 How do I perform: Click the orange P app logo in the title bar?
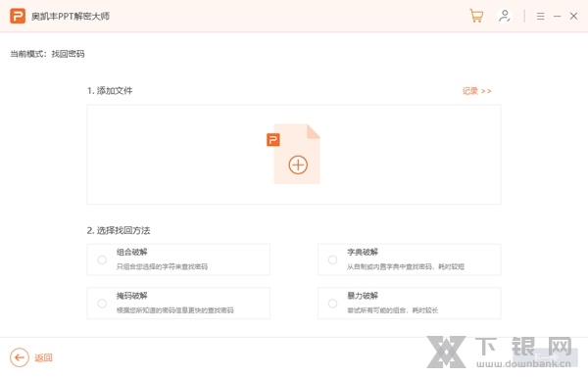tap(18, 16)
